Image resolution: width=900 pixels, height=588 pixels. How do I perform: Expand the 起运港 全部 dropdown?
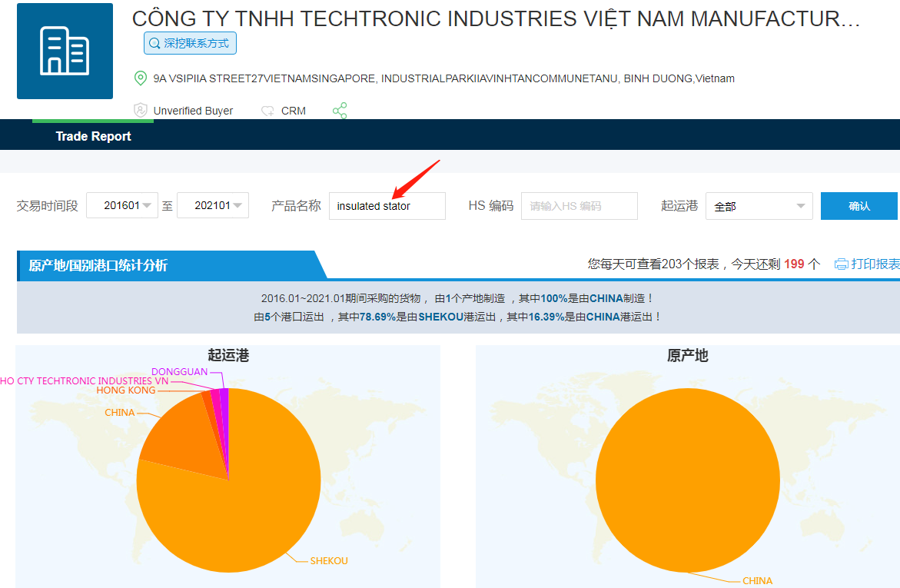coord(759,205)
